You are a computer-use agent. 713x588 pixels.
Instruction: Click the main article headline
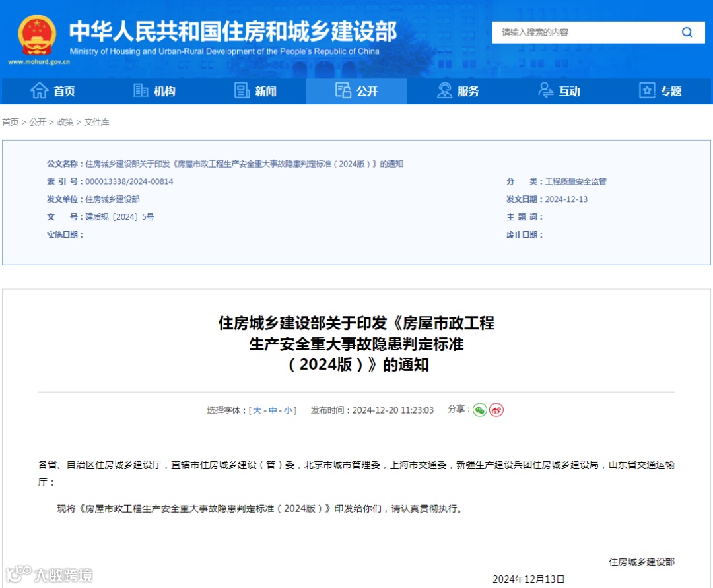[356, 344]
